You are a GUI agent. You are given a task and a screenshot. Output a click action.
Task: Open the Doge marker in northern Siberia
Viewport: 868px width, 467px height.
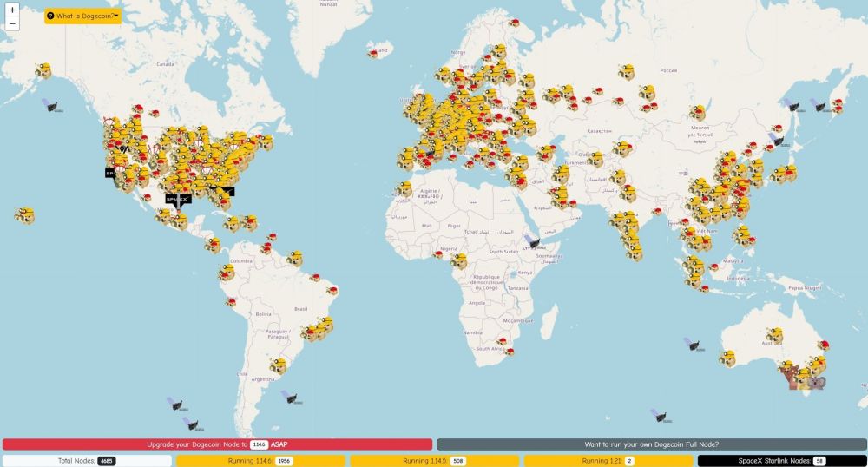click(626, 72)
